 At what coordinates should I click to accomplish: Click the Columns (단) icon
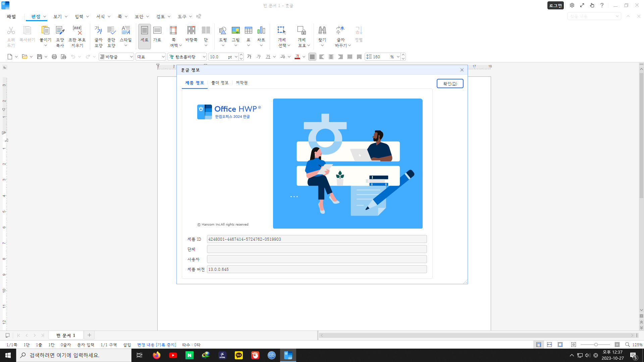tap(206, 31)
